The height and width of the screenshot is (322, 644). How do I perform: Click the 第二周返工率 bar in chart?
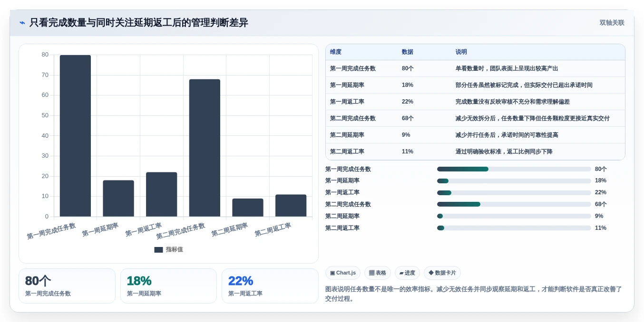pos(291,206)
